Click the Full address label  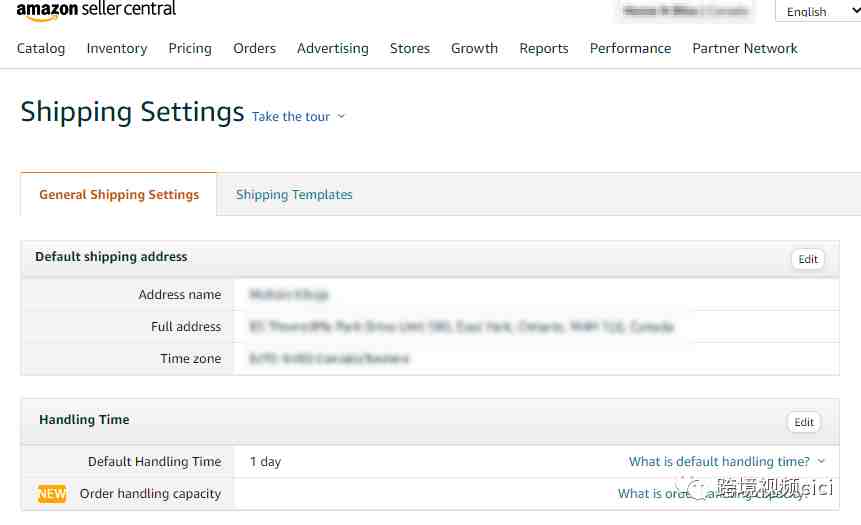pos(186,327)
